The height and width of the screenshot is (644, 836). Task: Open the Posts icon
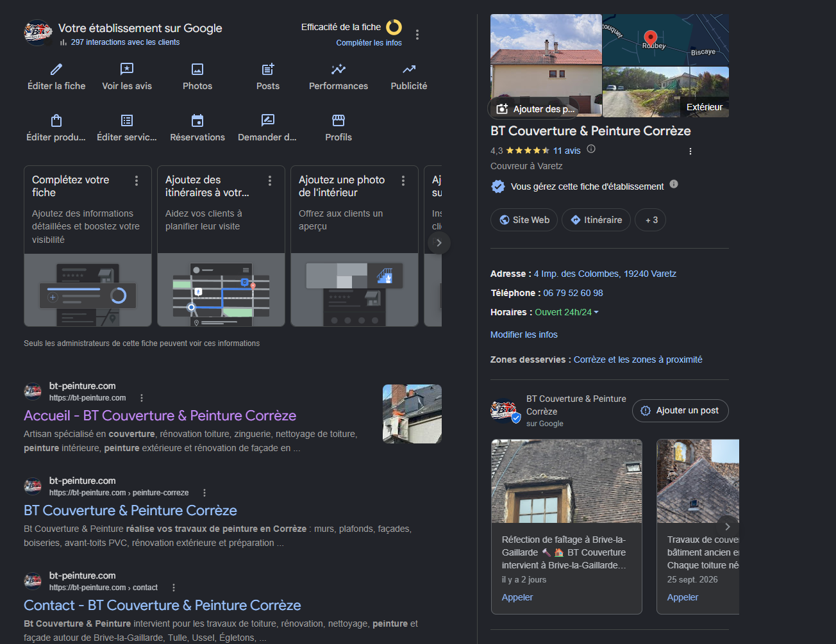[268, 69]
